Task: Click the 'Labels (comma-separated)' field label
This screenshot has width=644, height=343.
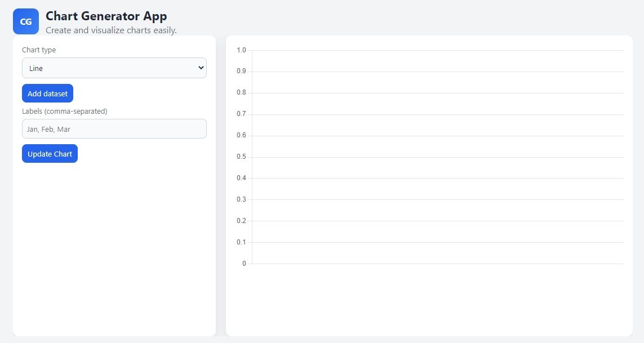Action: click(x=64, y=112)
